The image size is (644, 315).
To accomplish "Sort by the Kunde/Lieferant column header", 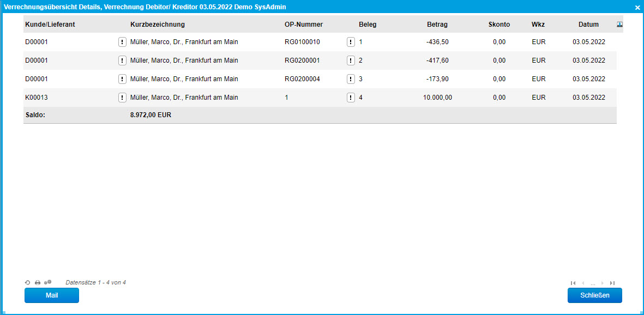I will point(50,24).
